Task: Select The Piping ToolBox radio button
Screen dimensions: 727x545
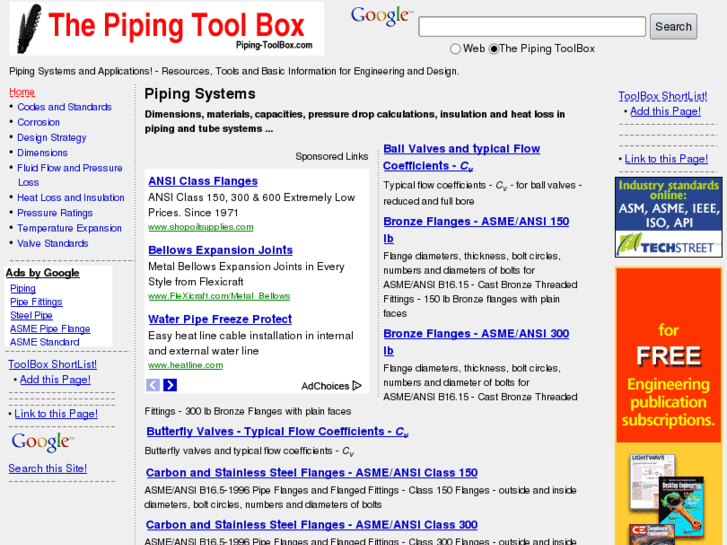Action: point(494,49)
